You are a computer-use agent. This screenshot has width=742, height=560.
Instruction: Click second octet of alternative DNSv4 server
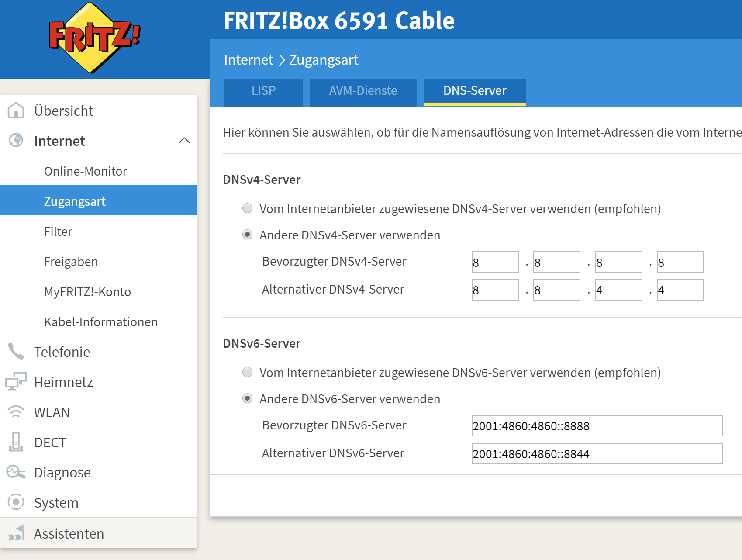[557, 290]
